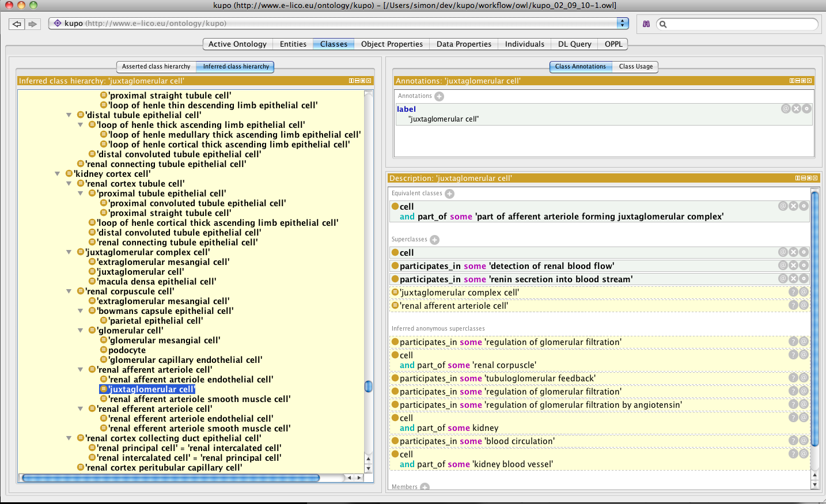
Task: Click the forward navigation arrow
Action: [33, 24]
